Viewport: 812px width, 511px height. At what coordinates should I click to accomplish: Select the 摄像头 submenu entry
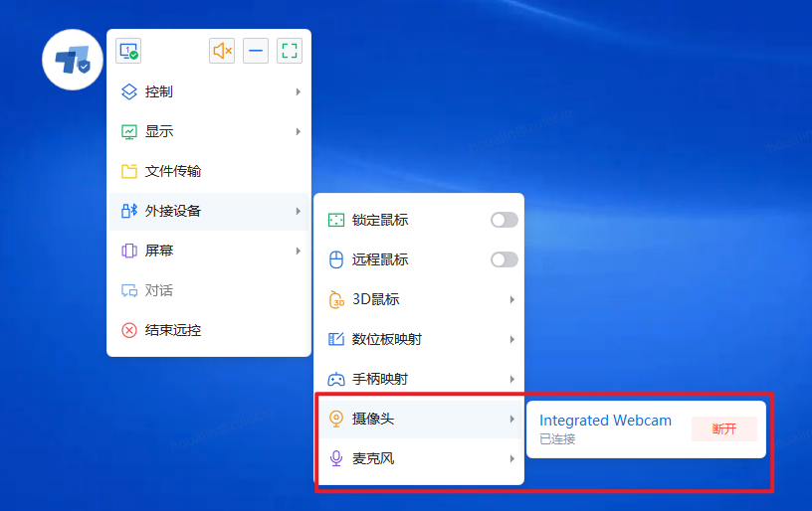420,419
